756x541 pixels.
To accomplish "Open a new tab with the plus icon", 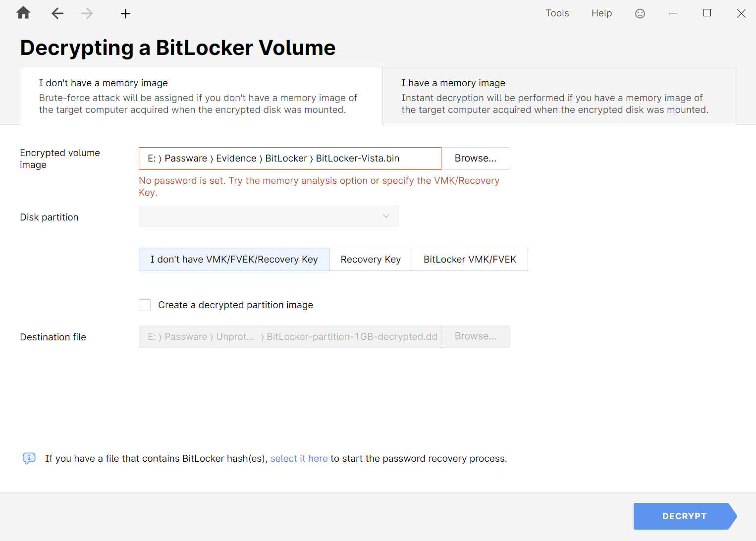I will point(125,13).
